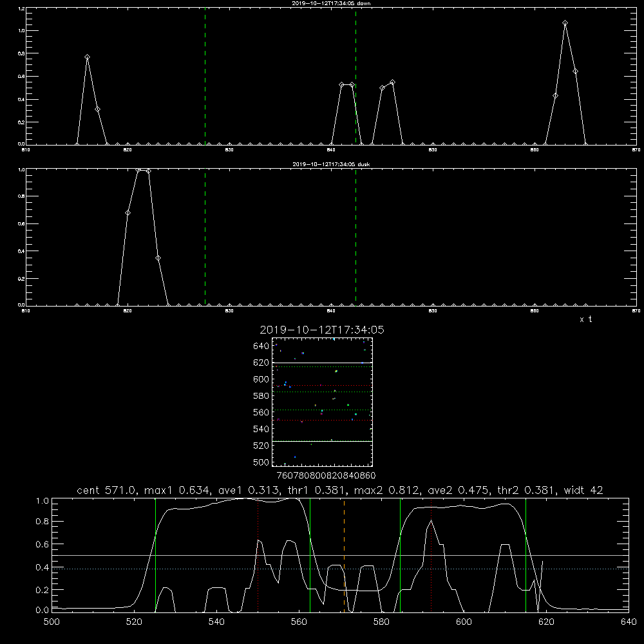Screen dimensions: 644x644
Task: Click the red dotted line near 550 in bottom plot
Action: pos(258,554)
